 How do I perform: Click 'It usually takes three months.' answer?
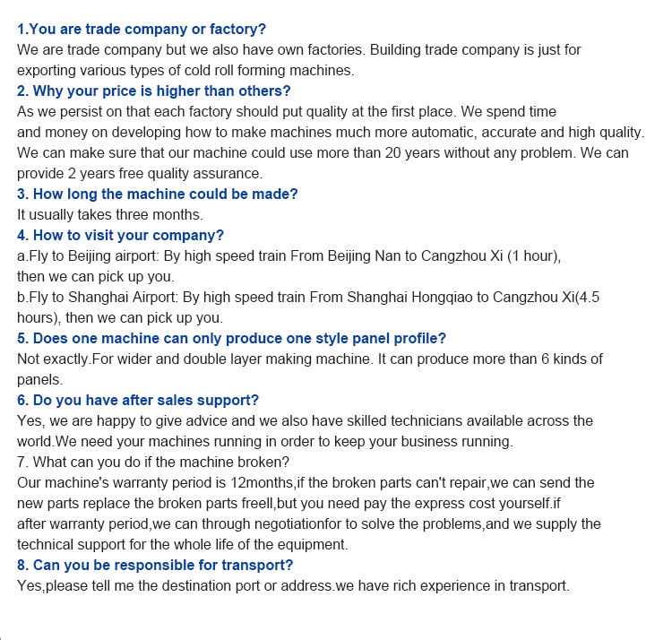110,215
